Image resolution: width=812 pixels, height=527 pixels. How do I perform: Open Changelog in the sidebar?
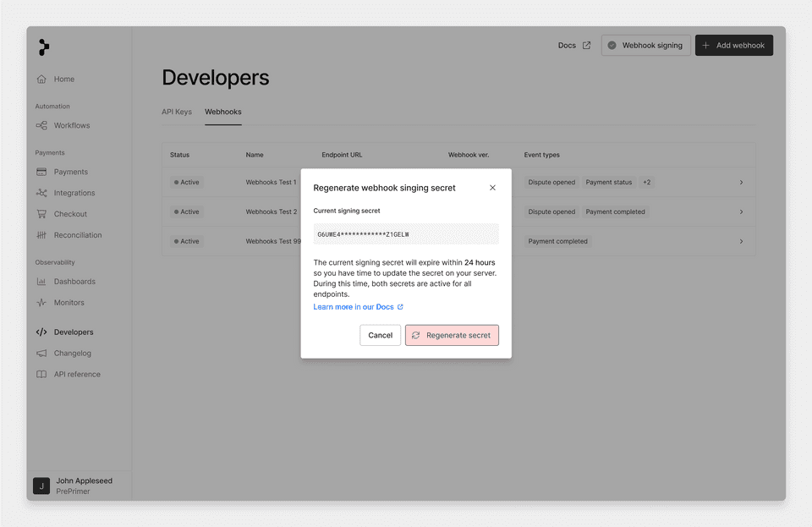point(73,353)
